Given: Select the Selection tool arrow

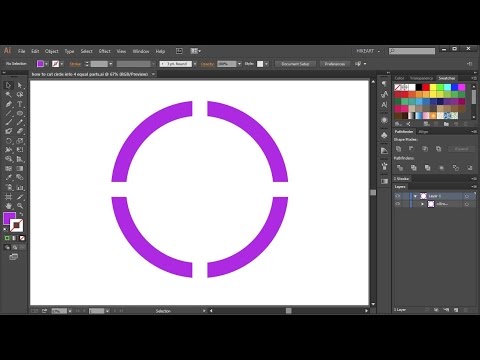Looking at the screenshot, I should coord(8,85).
